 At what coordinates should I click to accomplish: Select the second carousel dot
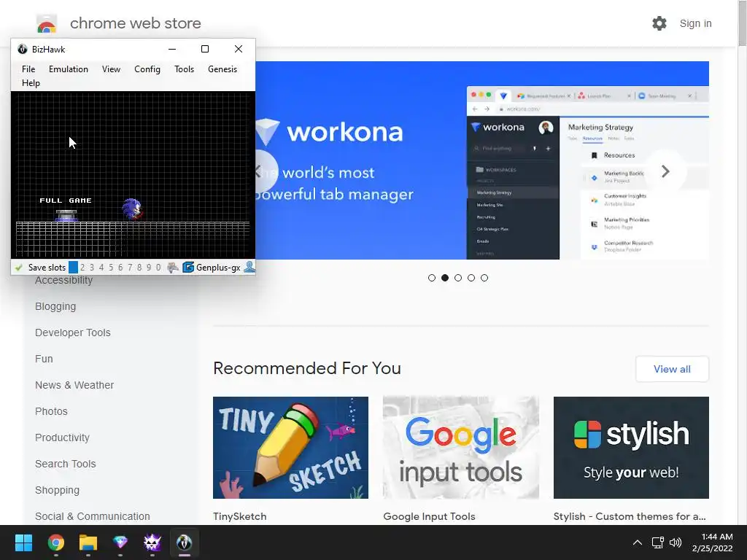tap(445, 278)
